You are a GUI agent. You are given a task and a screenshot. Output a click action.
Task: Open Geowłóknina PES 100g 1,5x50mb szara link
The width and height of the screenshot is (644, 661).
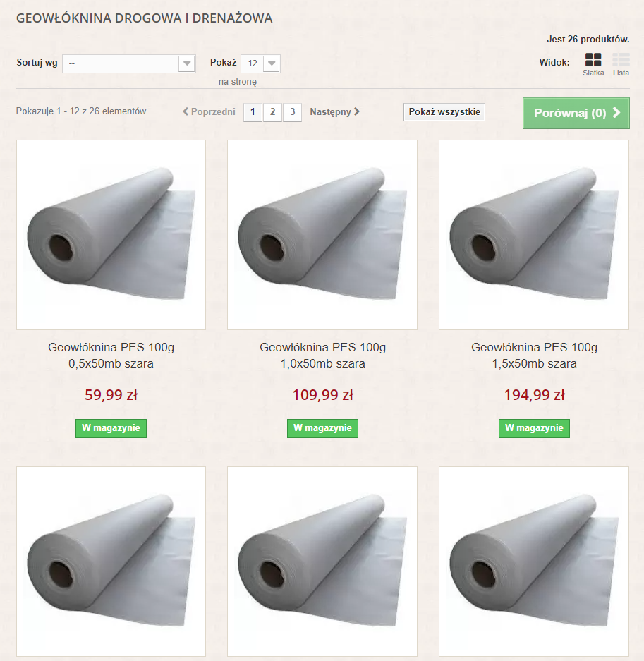point(534,356)
